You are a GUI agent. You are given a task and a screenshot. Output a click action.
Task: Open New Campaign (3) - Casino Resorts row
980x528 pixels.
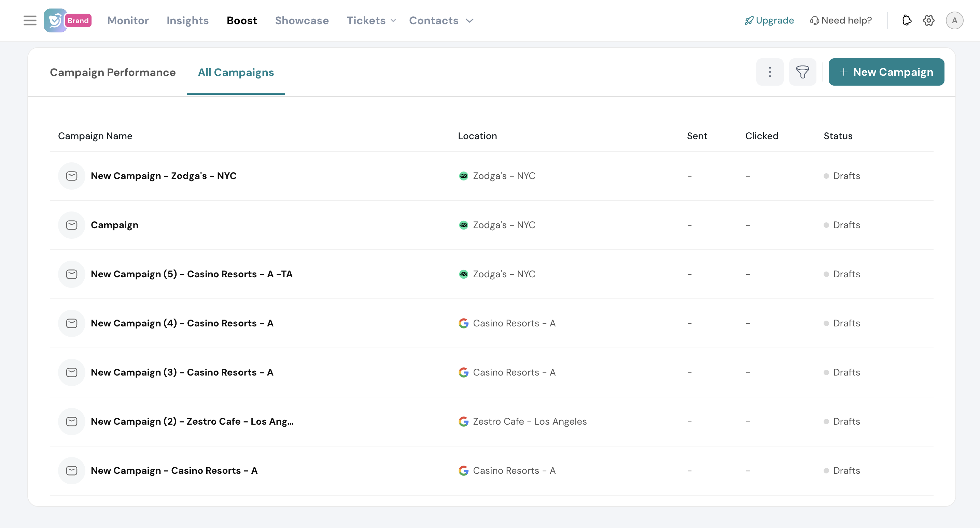(x=182, y=372)
